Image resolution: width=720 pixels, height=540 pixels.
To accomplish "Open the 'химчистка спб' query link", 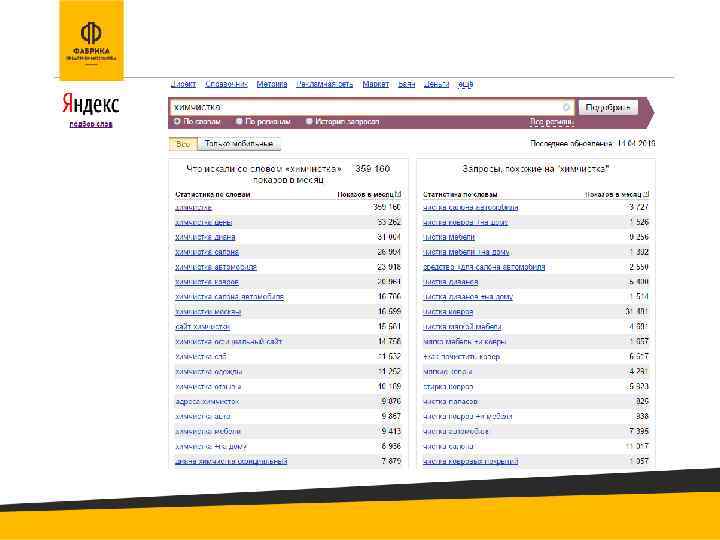I will 201,356.
